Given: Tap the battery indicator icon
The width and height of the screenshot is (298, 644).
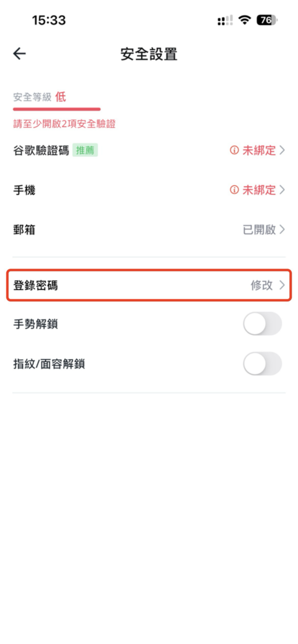Looking at the screenshot, I should pyautogui.click(x=267, y=20).
